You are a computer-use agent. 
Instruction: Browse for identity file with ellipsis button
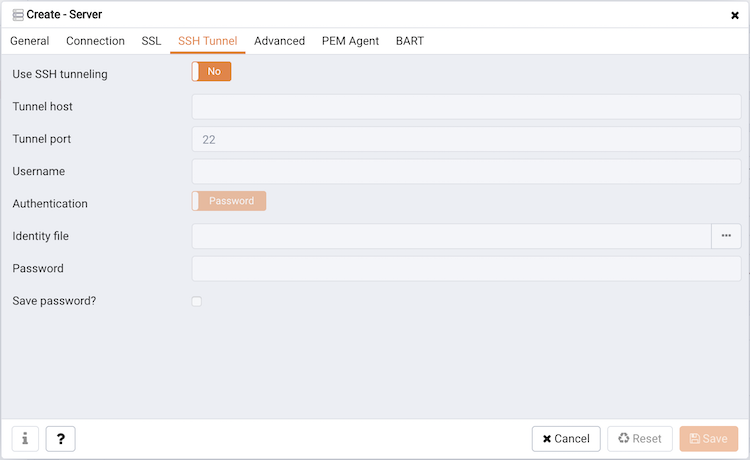[x=726, y=236]
